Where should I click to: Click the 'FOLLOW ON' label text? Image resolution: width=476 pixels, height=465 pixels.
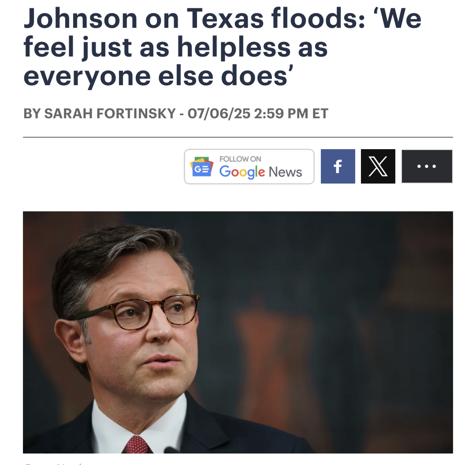240,159
